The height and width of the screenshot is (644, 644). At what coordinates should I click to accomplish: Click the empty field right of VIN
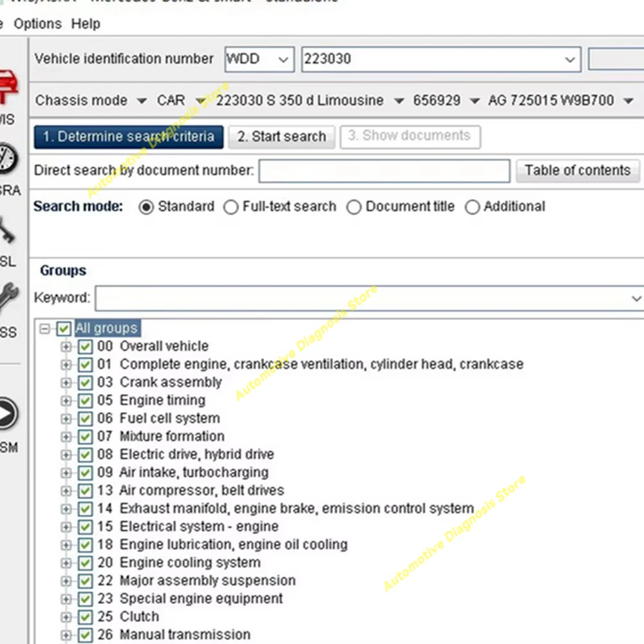[x=616, y=59]
